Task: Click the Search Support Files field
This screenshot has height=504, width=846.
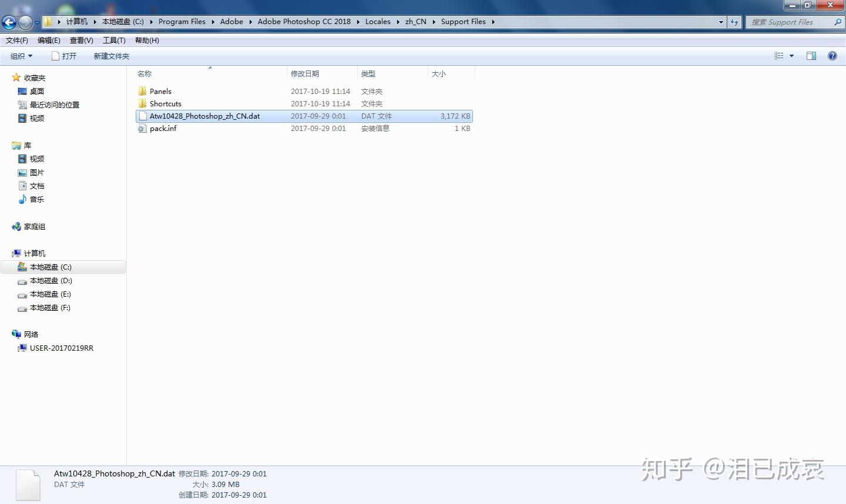Action: coord(790,22)
